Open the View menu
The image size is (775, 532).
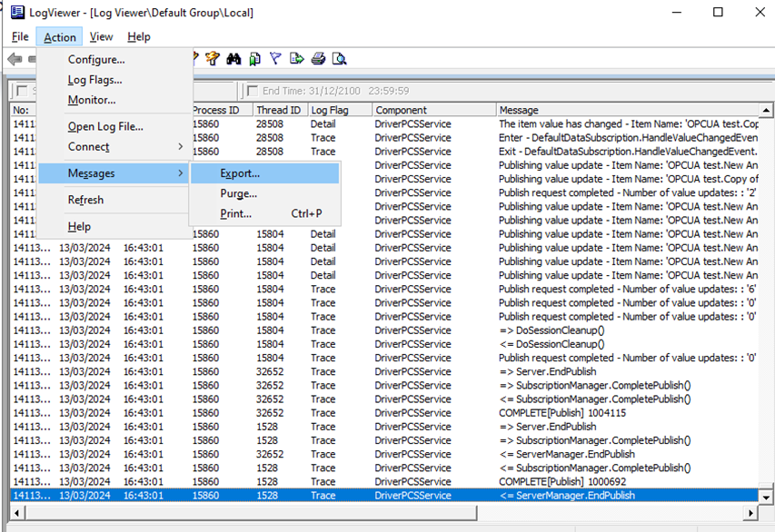(x=102, y=37)
